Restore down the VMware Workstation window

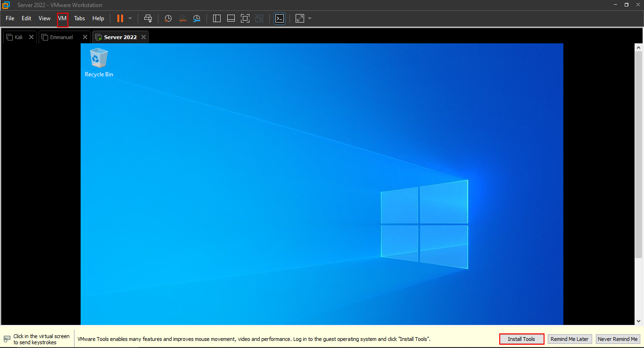(x=627, y=5)
